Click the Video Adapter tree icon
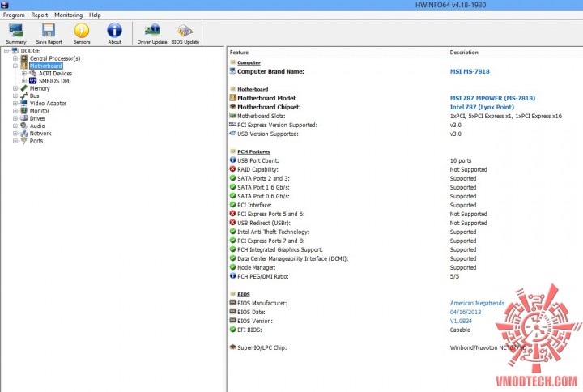583x392 pixels. tap(24, 104)
